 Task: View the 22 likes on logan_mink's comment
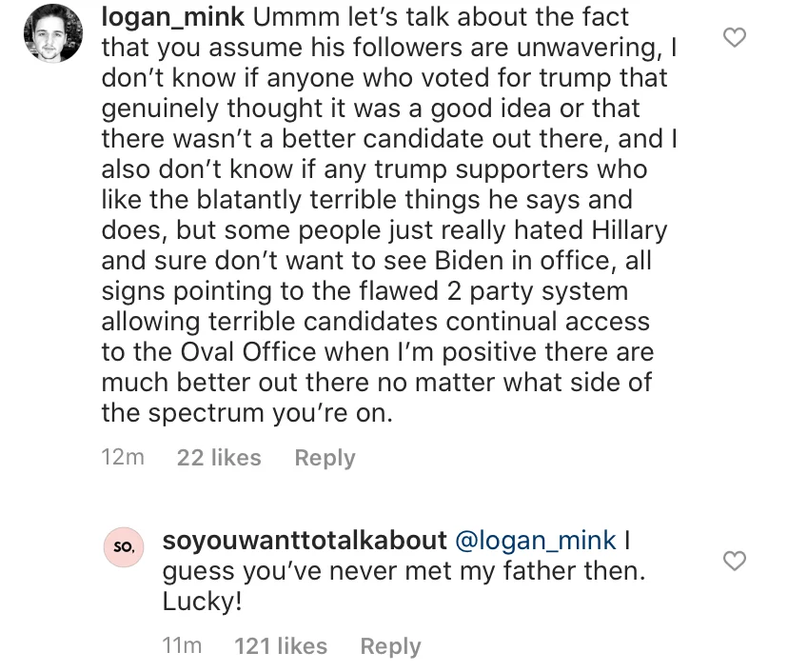(219, 458)
